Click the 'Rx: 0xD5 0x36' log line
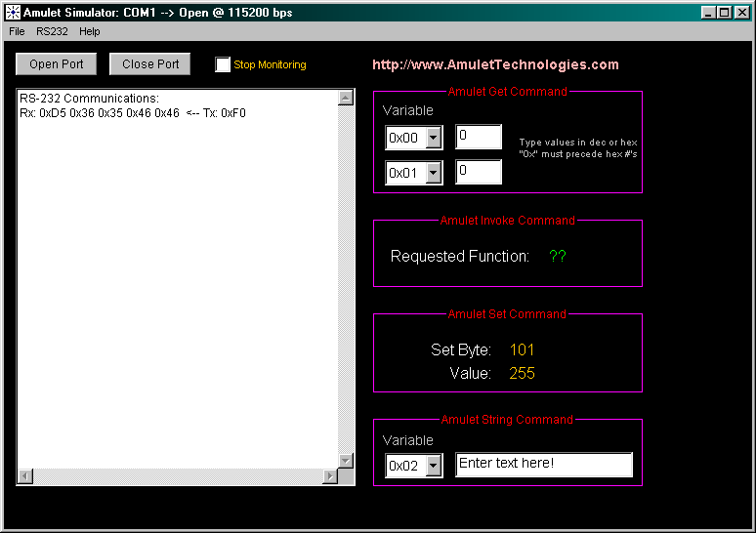This screenshot has width=756, height=533. pyautogui.click(x=133, y=113)
